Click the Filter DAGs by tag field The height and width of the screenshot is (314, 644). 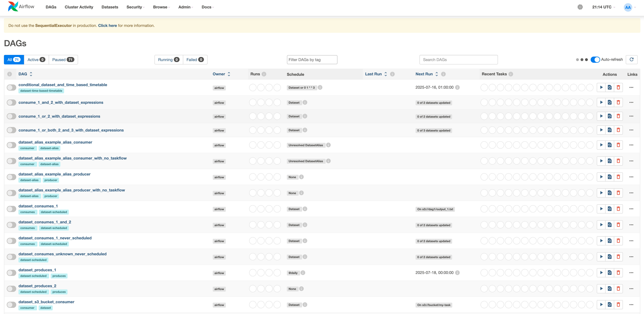point(312,60)
